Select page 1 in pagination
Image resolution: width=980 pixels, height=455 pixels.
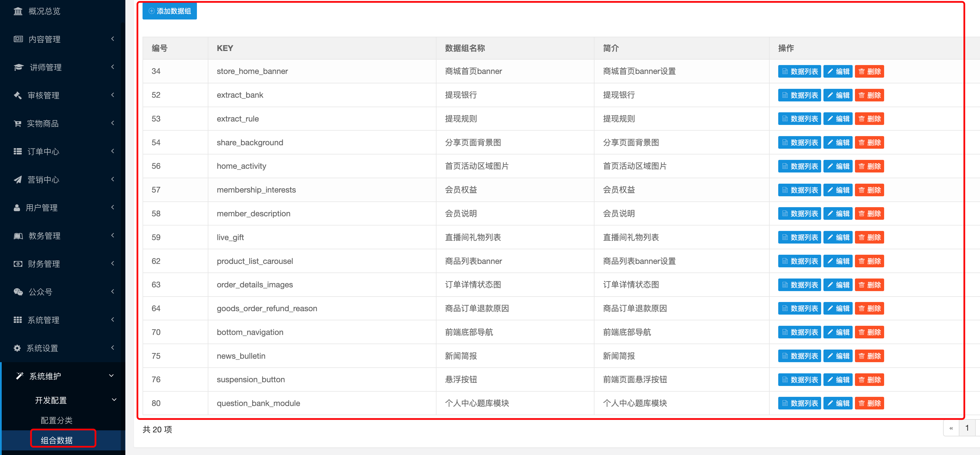click(x=967, y=428)
